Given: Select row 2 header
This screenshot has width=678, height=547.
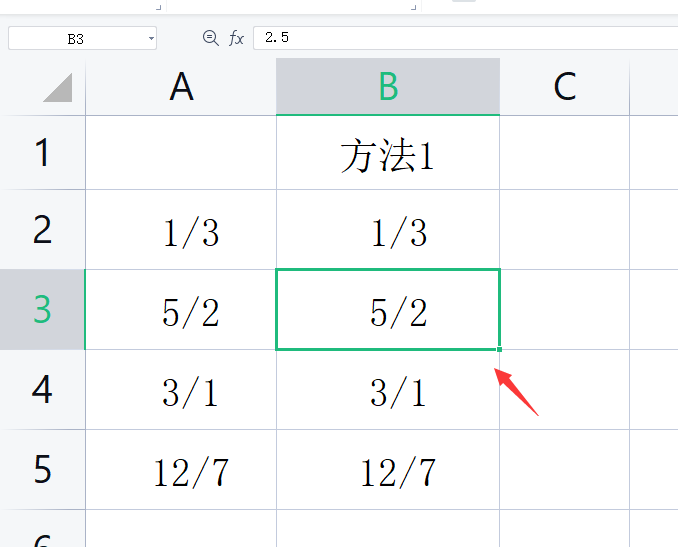Looking at the screenshot, I should [42, 229].
